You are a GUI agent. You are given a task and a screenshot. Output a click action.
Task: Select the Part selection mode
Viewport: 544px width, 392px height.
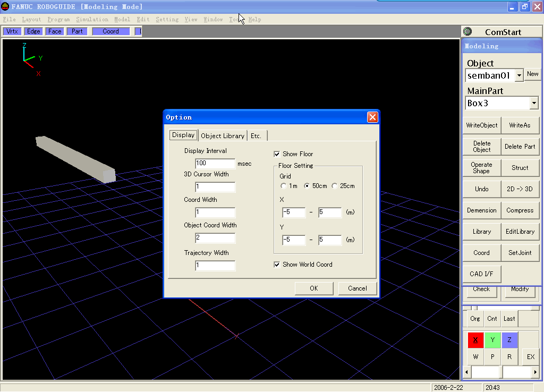77,31
